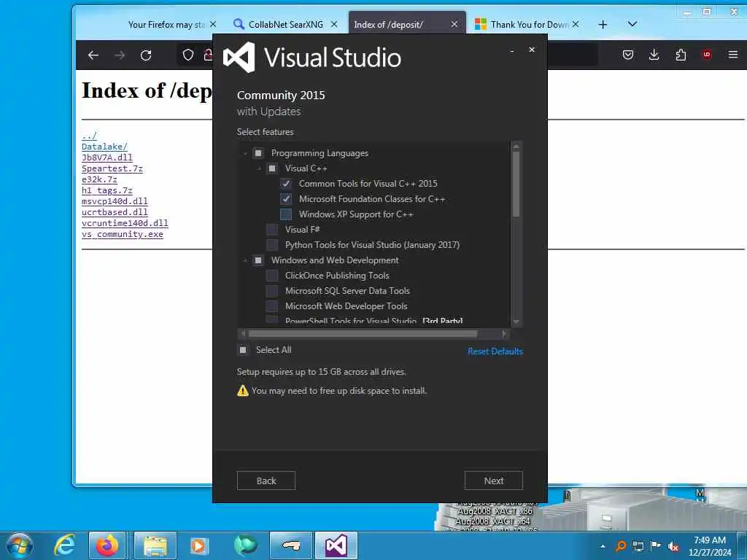Viewport: 747px width, 560px height.
Task: Click the uBlock Origin toolbar icon
Action: 706,55
